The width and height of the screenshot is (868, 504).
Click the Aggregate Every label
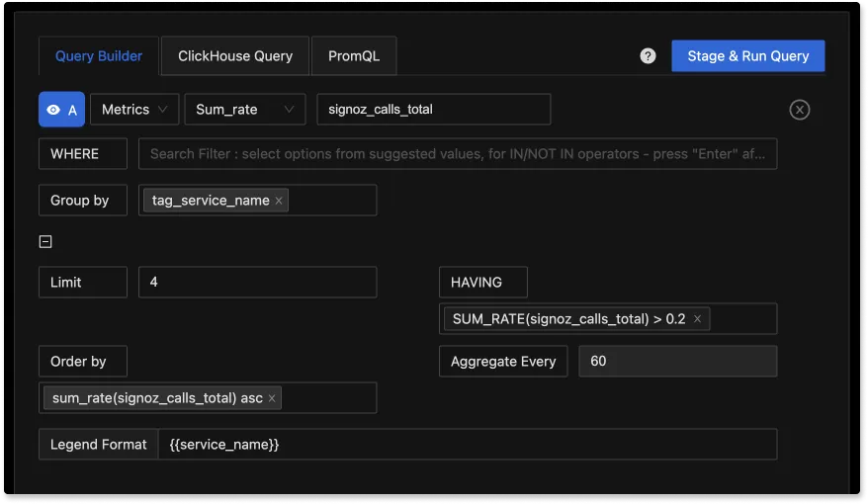coord(503,362)
